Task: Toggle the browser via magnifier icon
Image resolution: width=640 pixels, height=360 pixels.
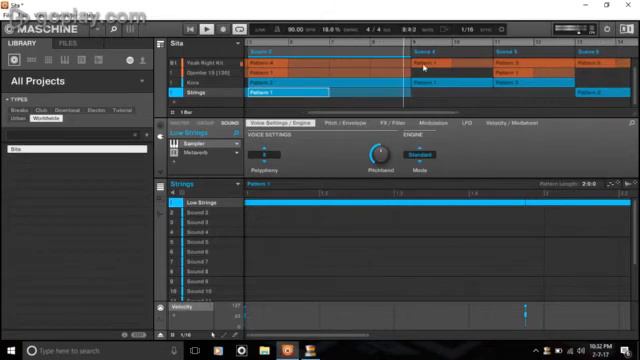Action: [x=114, y=29]
